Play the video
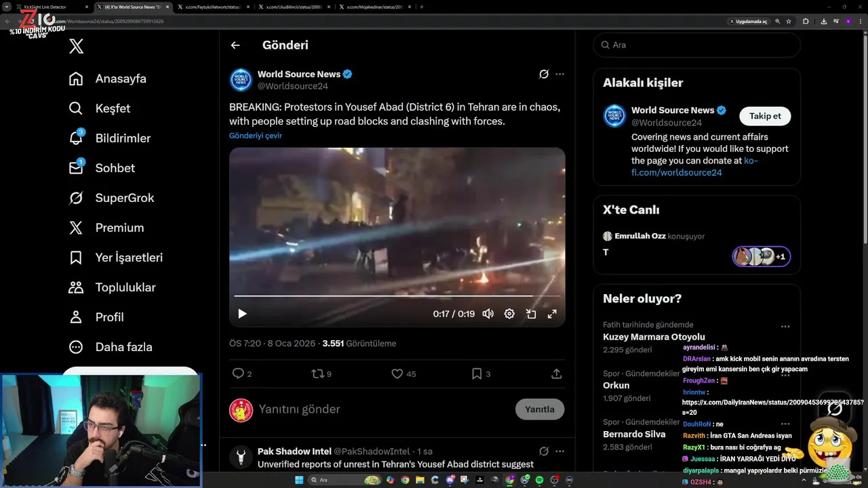Viewport: 868px width, 488px height. pyautogui.click(x=242, y=314)
